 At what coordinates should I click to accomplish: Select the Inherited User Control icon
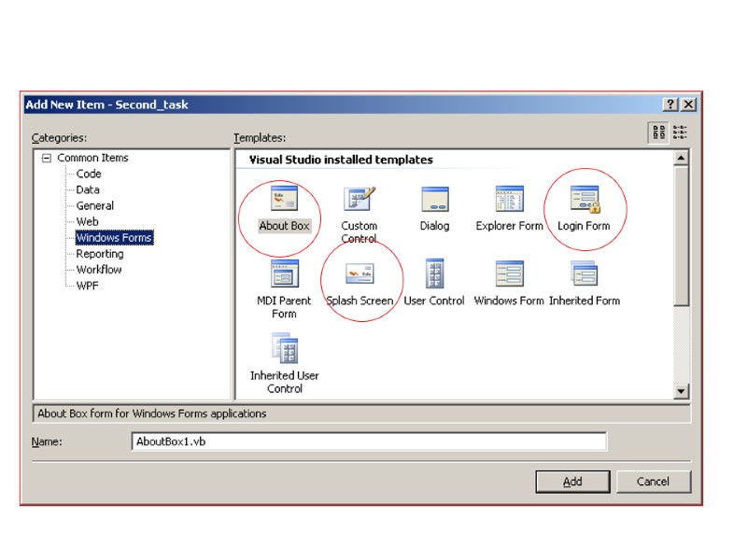coord(285,347)
